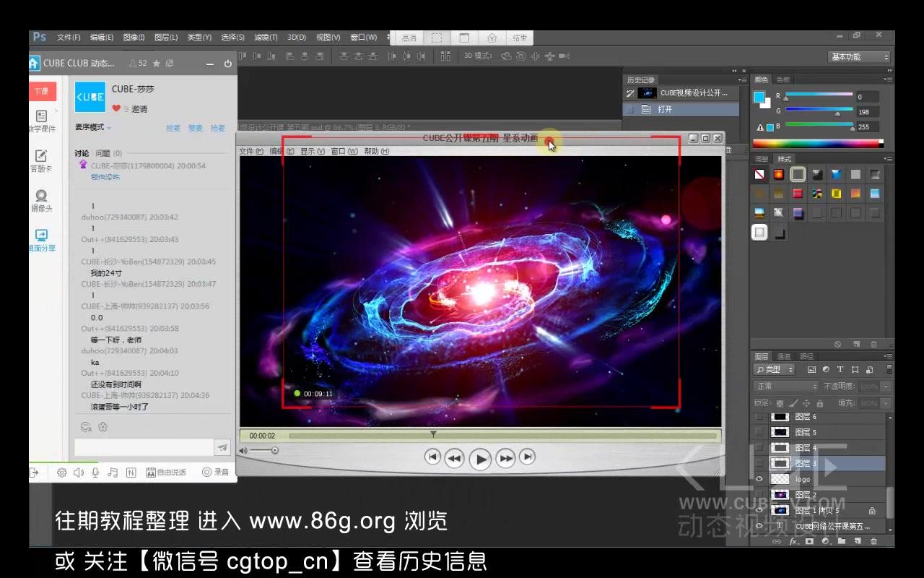Image resolution: width=924 pixels, height=578 pixels.
Task: Click the 高清 HD button in floating bar
Action: tap(409, 38)
